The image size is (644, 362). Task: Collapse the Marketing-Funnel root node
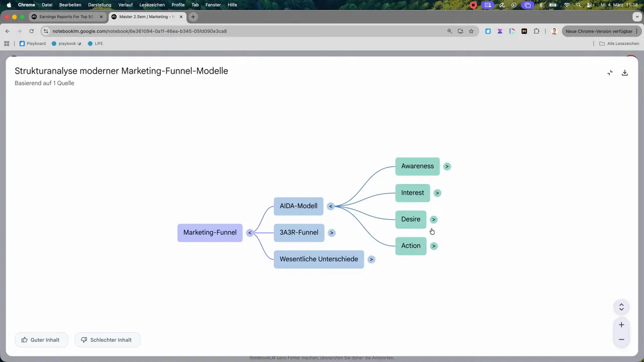coord(250,233)
